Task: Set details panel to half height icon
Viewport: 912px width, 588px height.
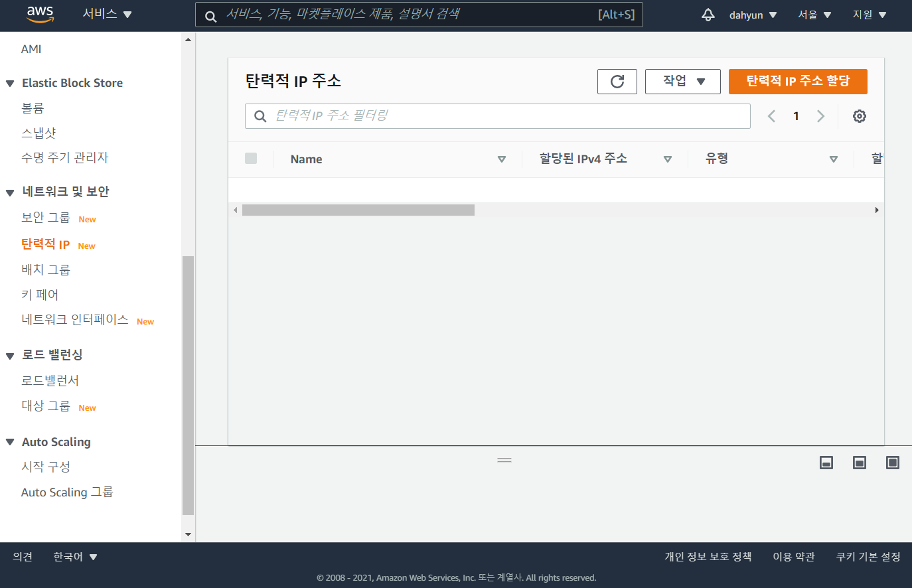Action: coord(860,463)
